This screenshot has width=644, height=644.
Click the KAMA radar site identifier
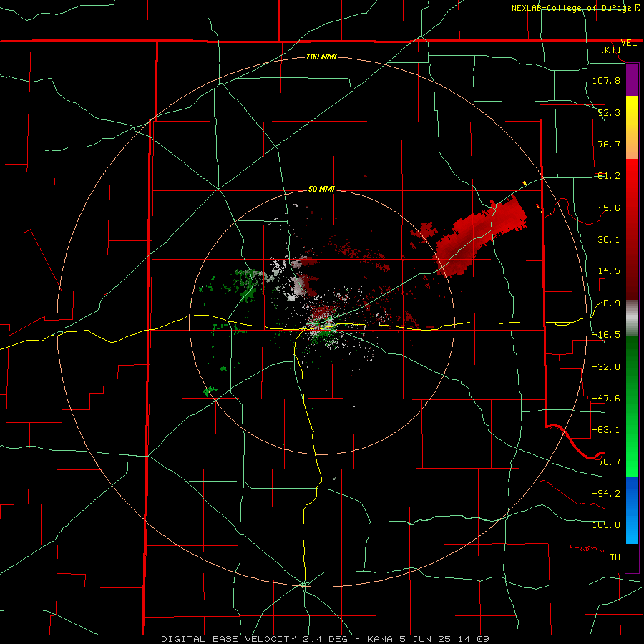click(x=381, y=639)
